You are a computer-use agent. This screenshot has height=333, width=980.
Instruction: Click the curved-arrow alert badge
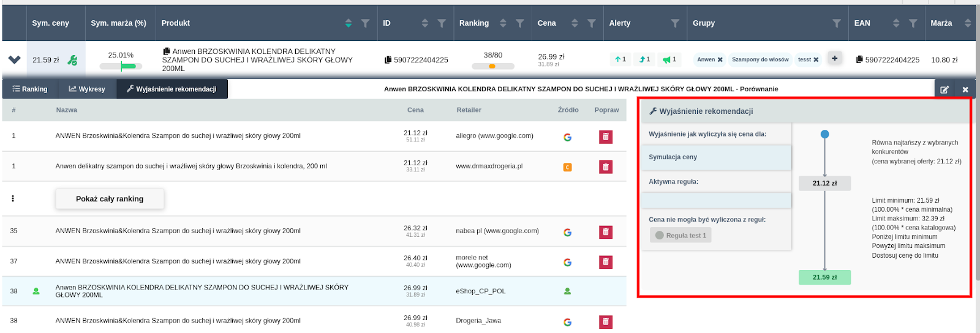pos(644,59)
